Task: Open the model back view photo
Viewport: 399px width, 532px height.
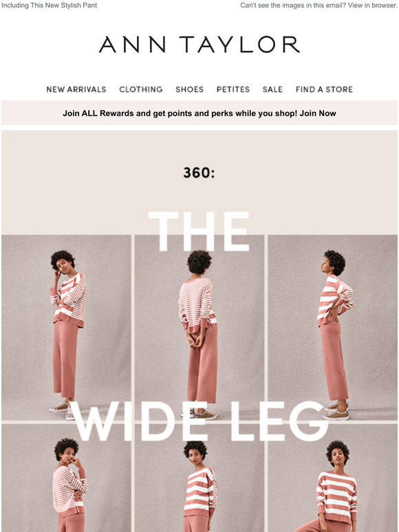Action: [x=199, y=328]
